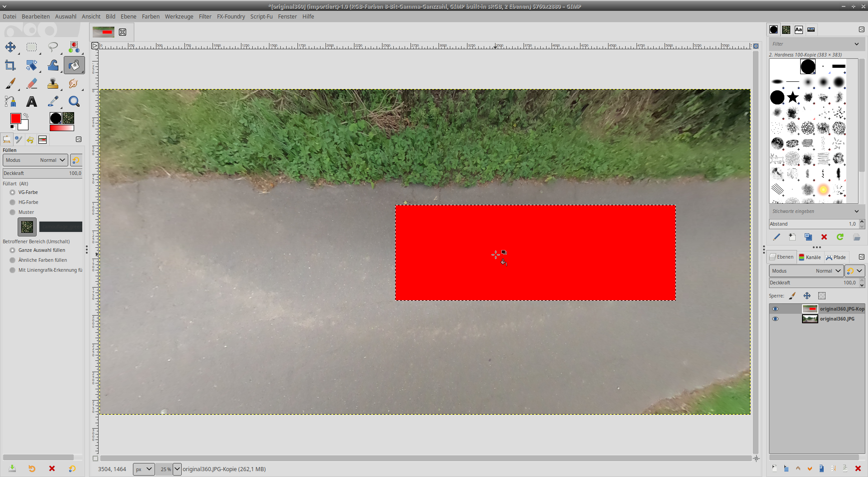Click the red foreground color swatch
The image size is (868, 477).
15,118
